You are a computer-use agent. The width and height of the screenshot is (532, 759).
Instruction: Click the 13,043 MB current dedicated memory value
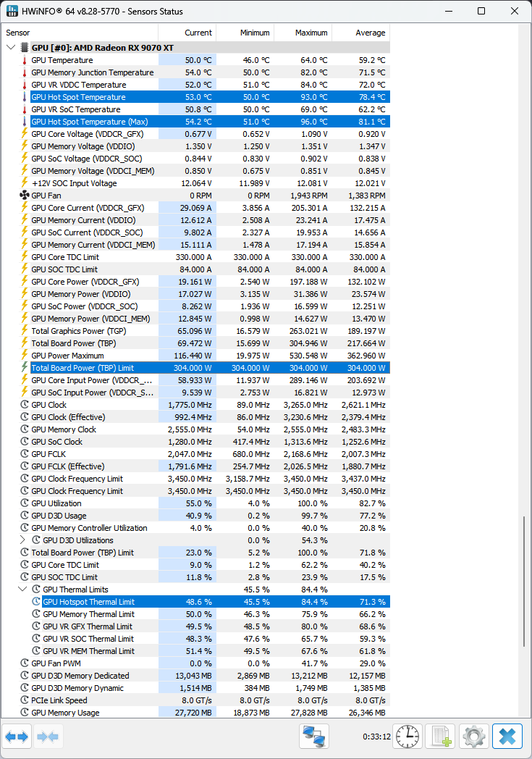point(193,675)
